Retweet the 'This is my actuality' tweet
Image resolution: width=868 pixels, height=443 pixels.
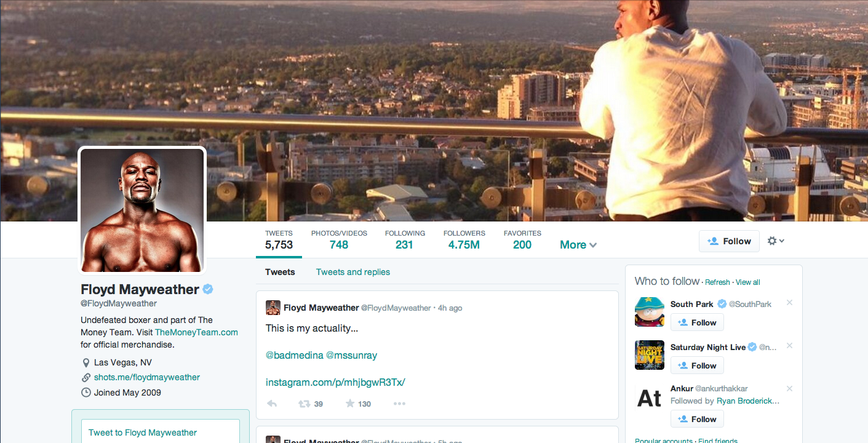click(304, 404)
